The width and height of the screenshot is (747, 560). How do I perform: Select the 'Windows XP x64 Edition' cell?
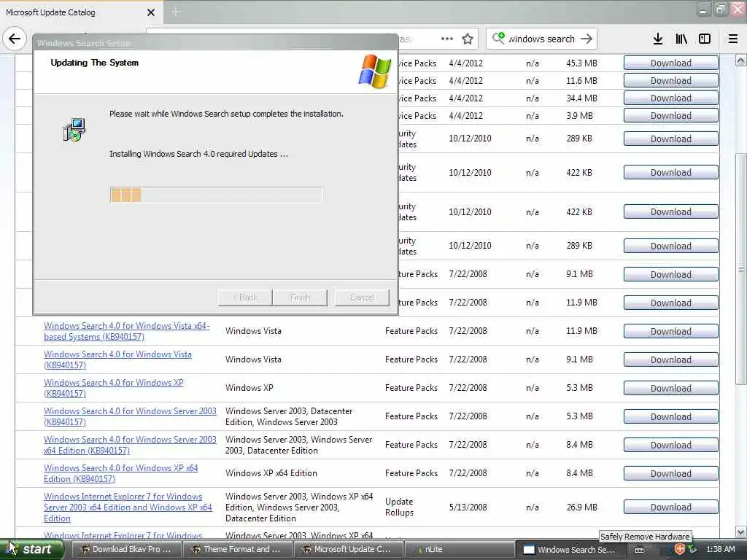271,473
